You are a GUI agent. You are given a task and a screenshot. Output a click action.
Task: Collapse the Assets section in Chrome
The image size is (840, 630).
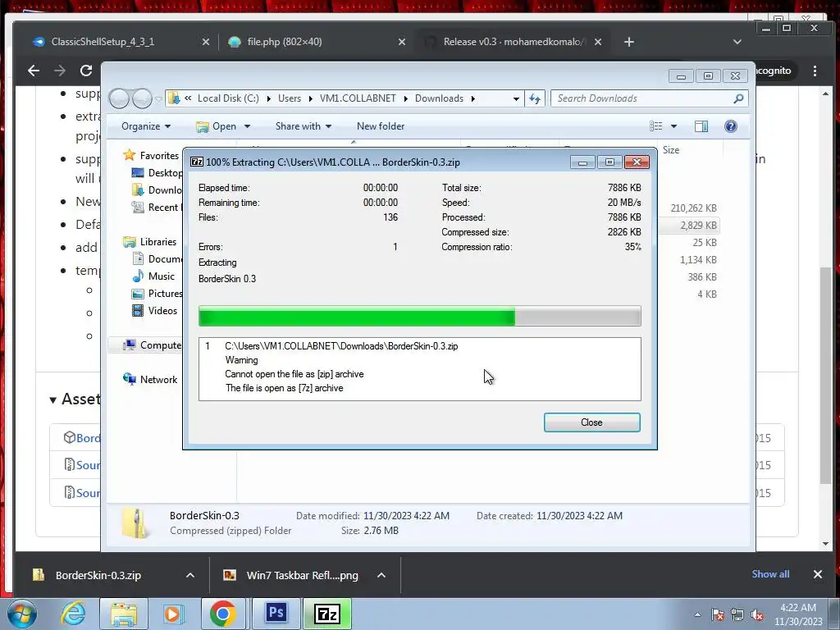(x=52, y=399)
